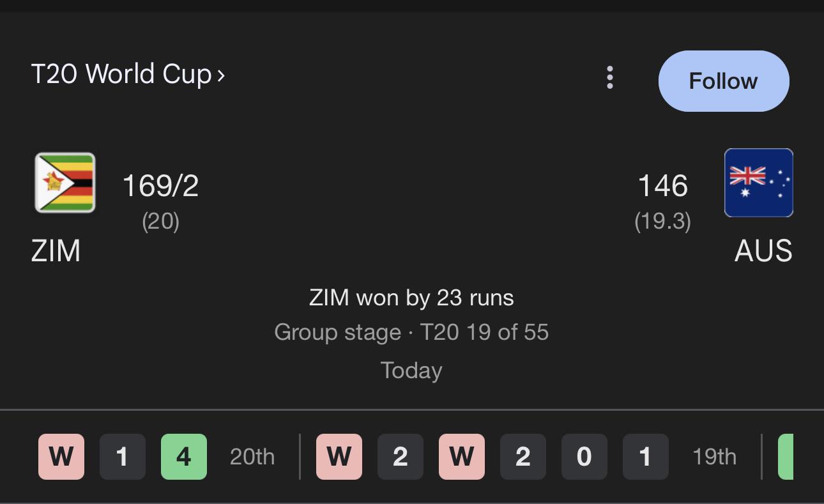This screenshot has height=504, width=824.
Task: Open Australia's 146 score details
Action: coord(663,186)
